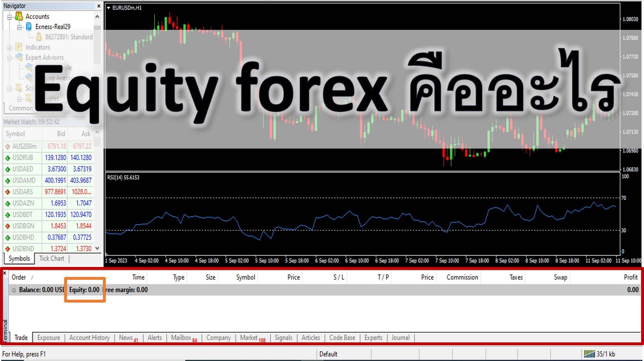
Task: Open the Signals tab
Action: point(283,338)
